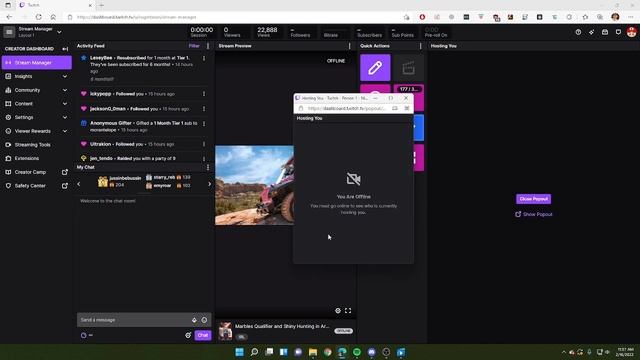This screenshot has width=640, height=360.
Task: Click the Session timer stat
Action: [202, 32]
